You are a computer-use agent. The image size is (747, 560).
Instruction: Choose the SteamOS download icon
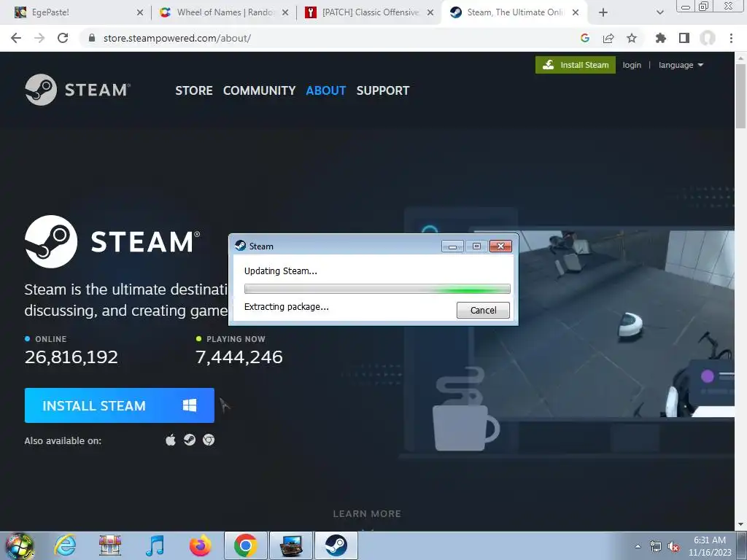click(190, 440)
